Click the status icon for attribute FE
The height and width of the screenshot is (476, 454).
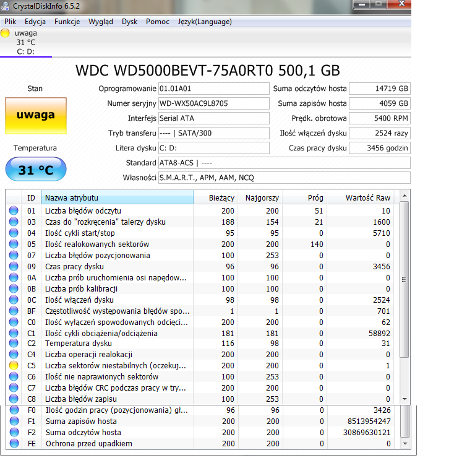(x=14, y=444)
